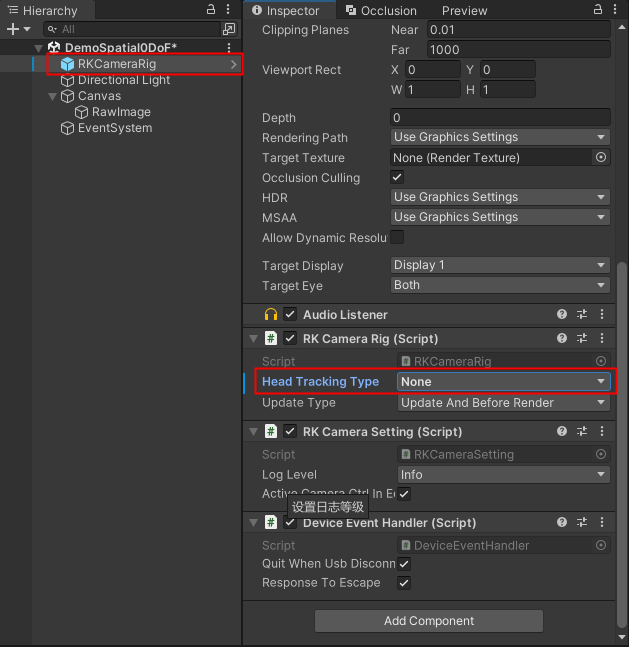Open RKCameraRig prefab via arrow
The image size is (629, 647).
click(x=234, y=64)
